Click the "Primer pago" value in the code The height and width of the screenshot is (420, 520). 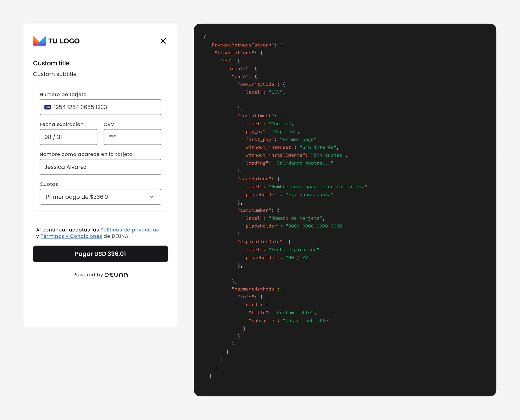(298, 139)
